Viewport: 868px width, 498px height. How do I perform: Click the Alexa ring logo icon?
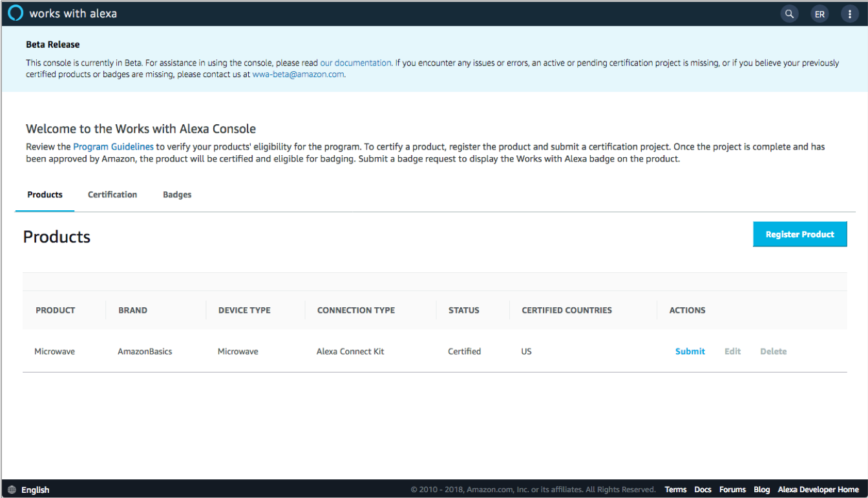click(x=16, y=13)
